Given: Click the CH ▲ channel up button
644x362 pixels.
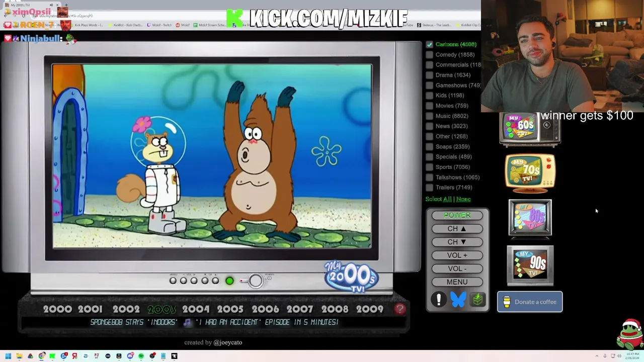Looking at the screenshot, I should coord(457,229).
